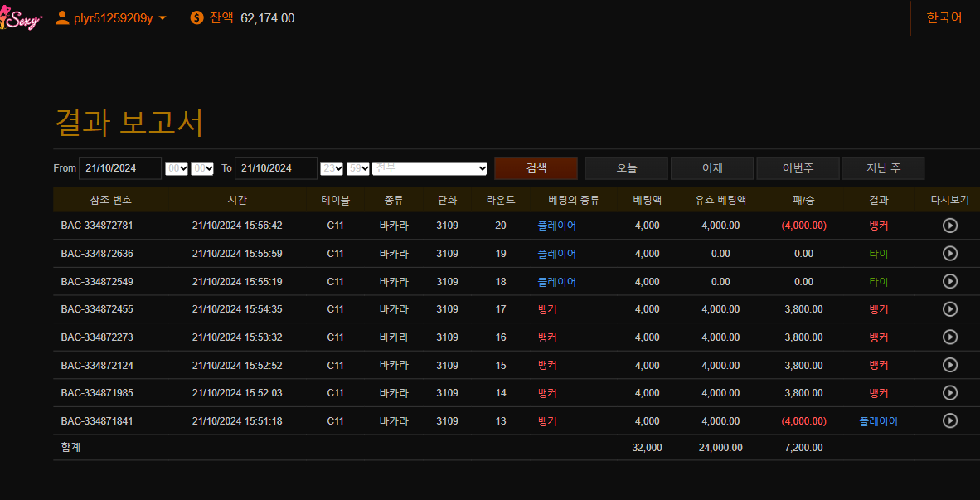The image size is (980, 500).
Task: Watch replay of round 15
Action: 950,365
